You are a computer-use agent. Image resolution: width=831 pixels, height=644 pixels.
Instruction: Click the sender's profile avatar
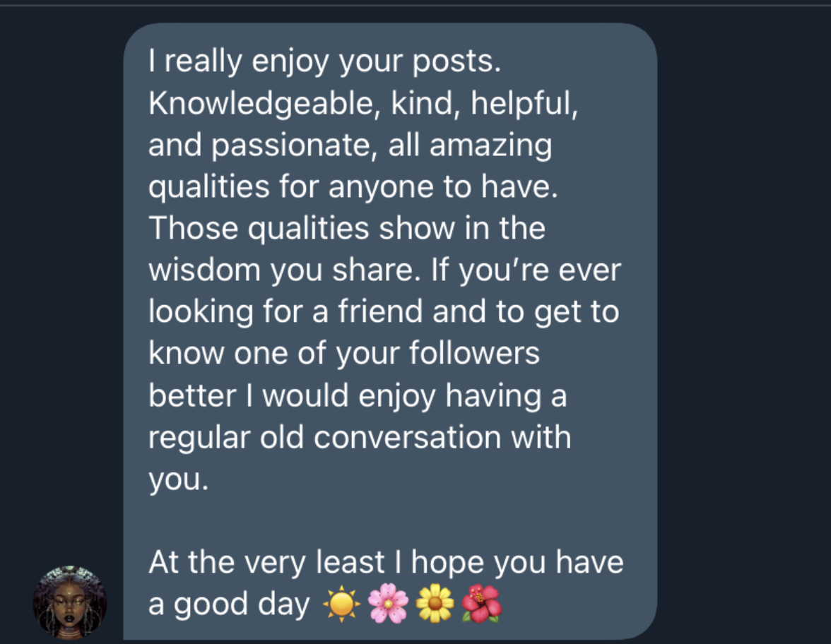69,602
